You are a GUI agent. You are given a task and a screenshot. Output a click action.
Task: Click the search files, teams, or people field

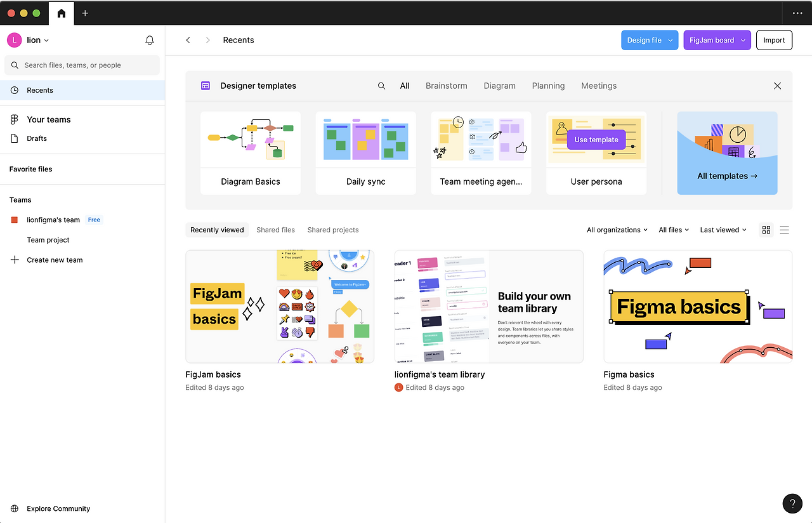(82, 65)
